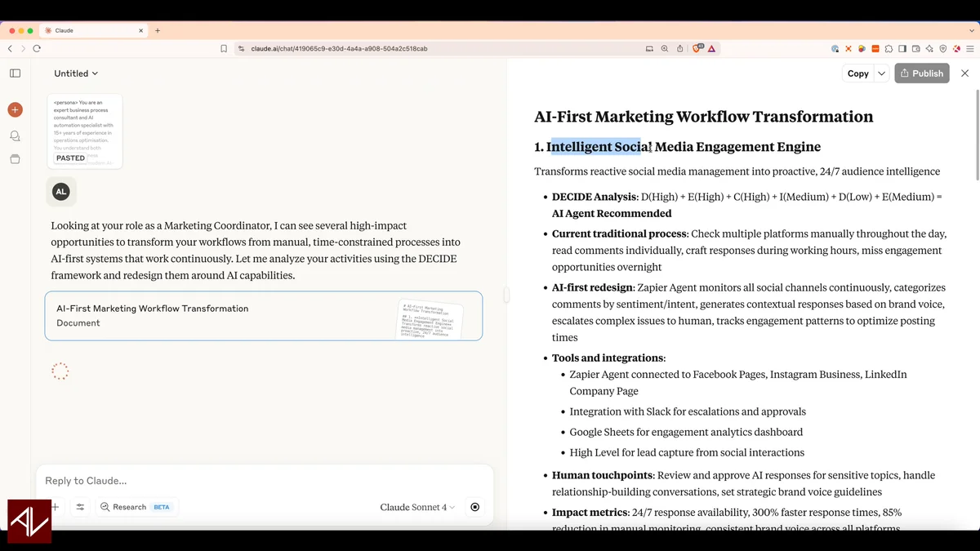Click the Human touchpoints bullet label
Viewport: 980px width, 551px height.
(603, 475)
